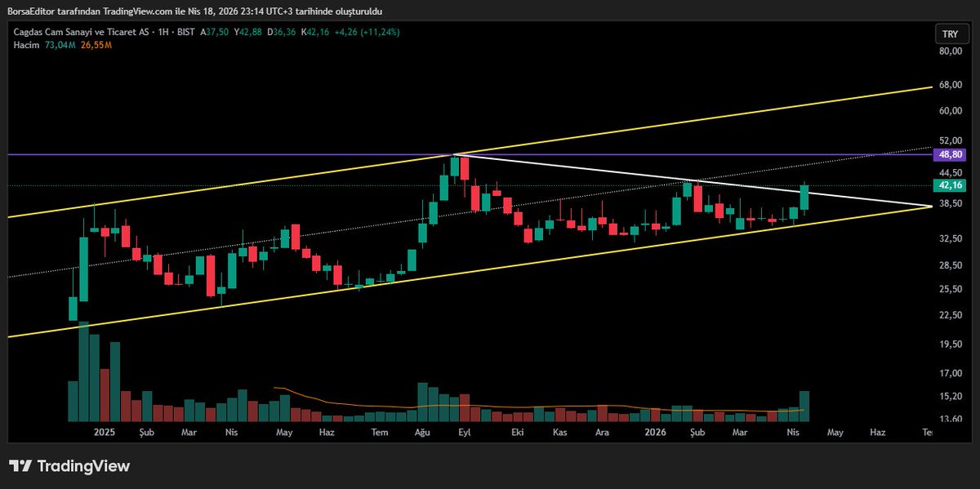Click the 17,00 price axis label
Screen dimensions: 980x489
point(951,373)
